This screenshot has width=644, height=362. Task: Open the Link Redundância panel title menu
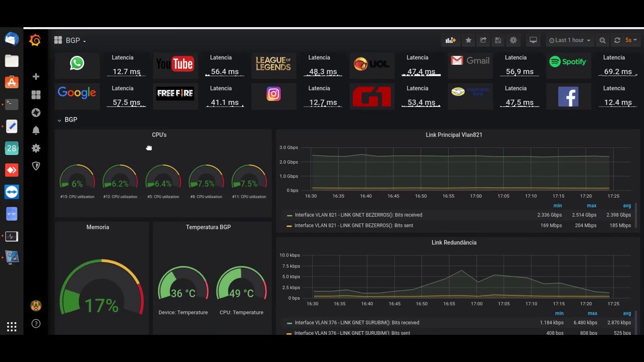[454, 242]
